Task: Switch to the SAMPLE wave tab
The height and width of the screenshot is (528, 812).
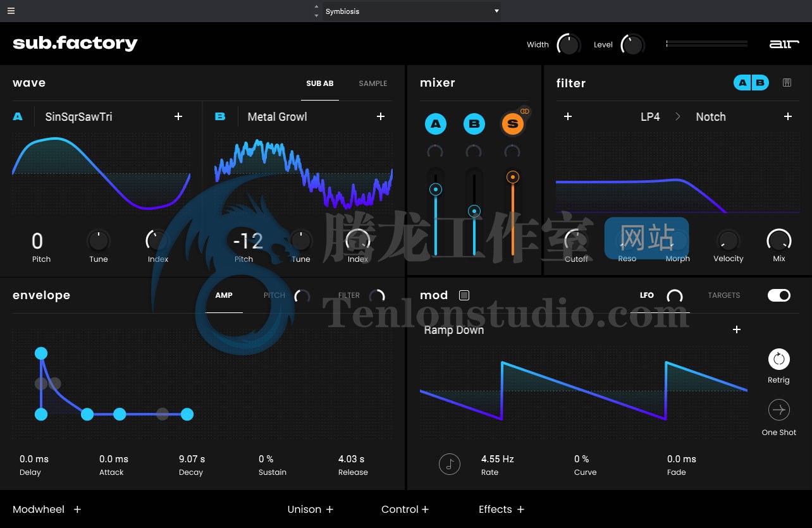Action: pyautogui.click(x=372, y=83)
